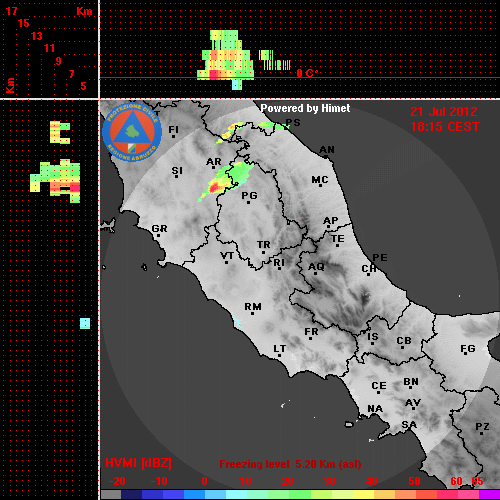Click the '40' dBZ scale value

pyautogui.click(x=371, y=481)
